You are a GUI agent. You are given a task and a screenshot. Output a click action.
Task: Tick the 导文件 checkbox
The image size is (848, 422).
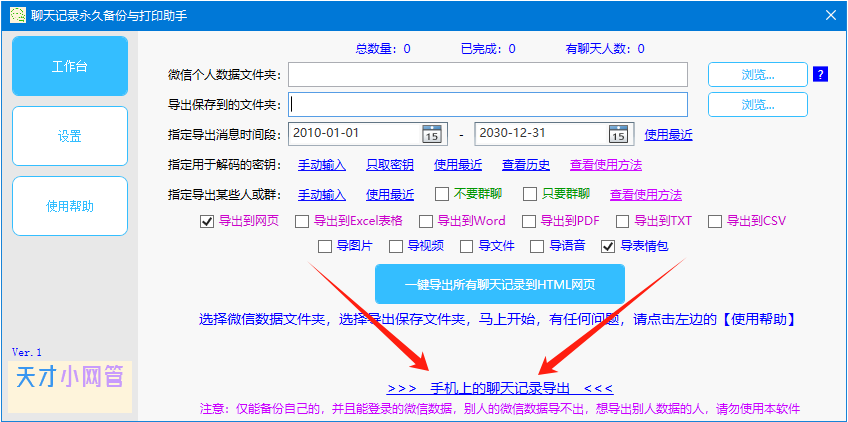466,247
